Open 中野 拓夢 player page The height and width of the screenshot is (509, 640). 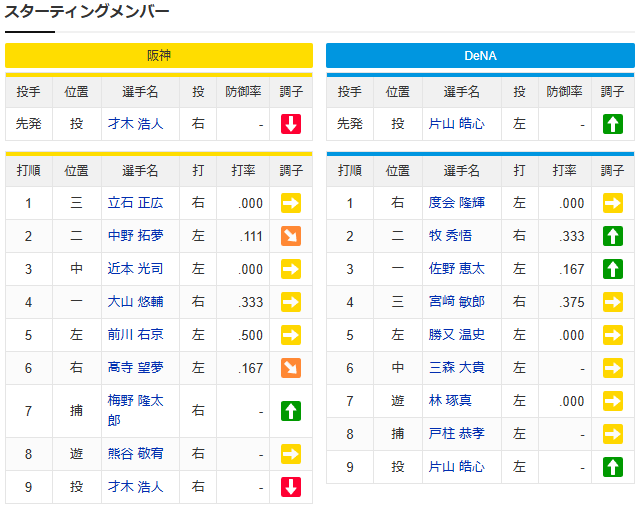136,236
